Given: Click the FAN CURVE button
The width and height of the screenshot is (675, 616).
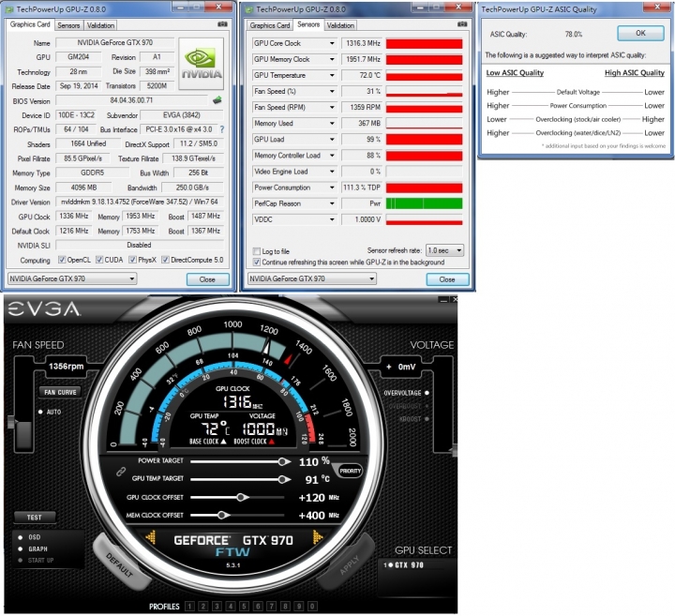Looking at the screenshot, I should pos(60,392).
